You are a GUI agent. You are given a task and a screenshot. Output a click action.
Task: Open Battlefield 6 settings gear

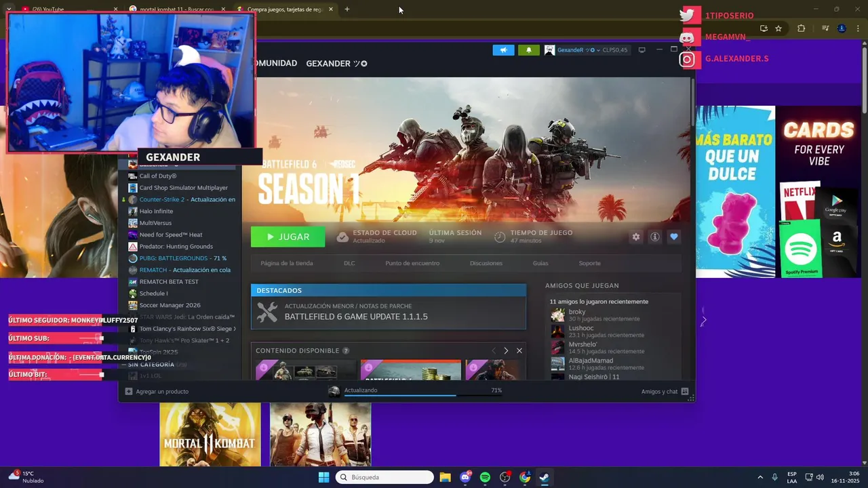tap(635, 237)
